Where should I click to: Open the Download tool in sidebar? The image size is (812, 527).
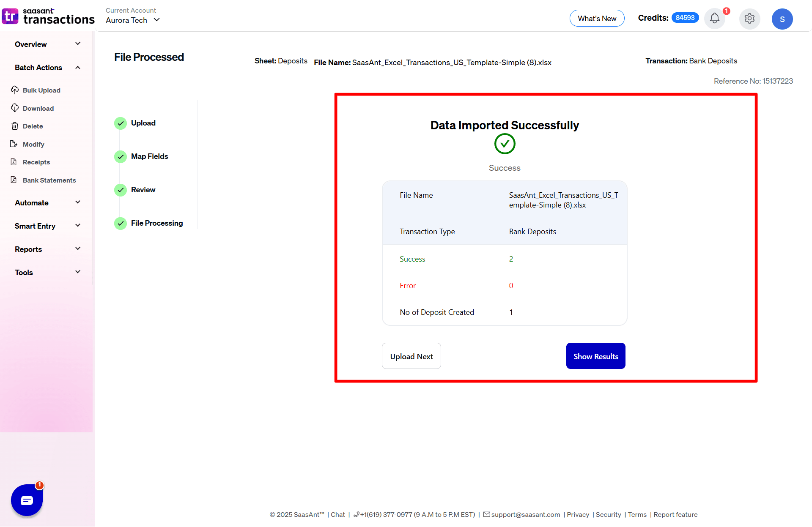tap(15, 108)
